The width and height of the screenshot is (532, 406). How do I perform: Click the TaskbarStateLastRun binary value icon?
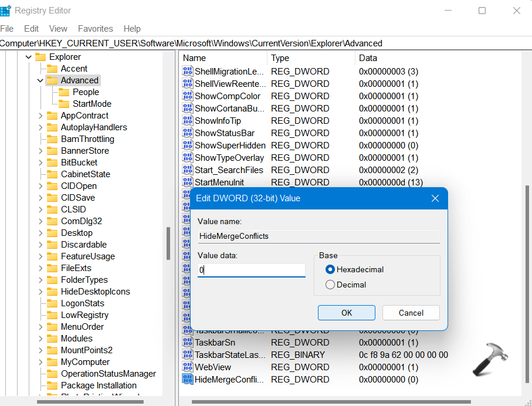[x=188, y=355]
